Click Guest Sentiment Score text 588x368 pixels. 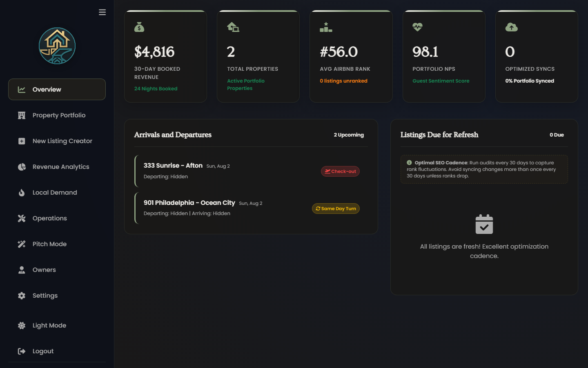(x=441, y=81)
